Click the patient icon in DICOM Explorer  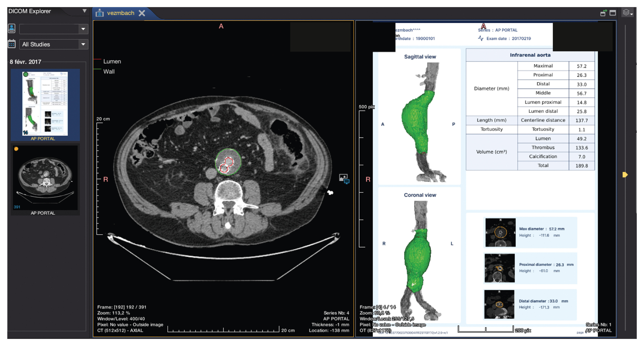pyautogui.click(x=12, y=28)
